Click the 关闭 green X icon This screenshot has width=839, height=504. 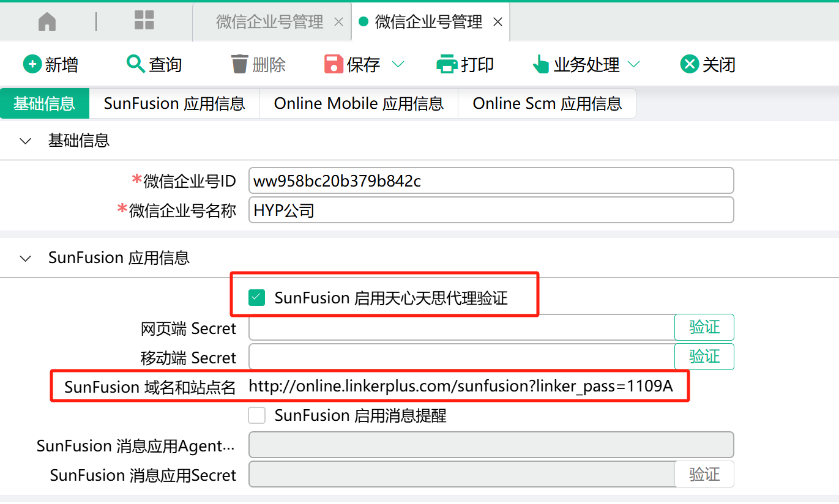click(689, 64)
